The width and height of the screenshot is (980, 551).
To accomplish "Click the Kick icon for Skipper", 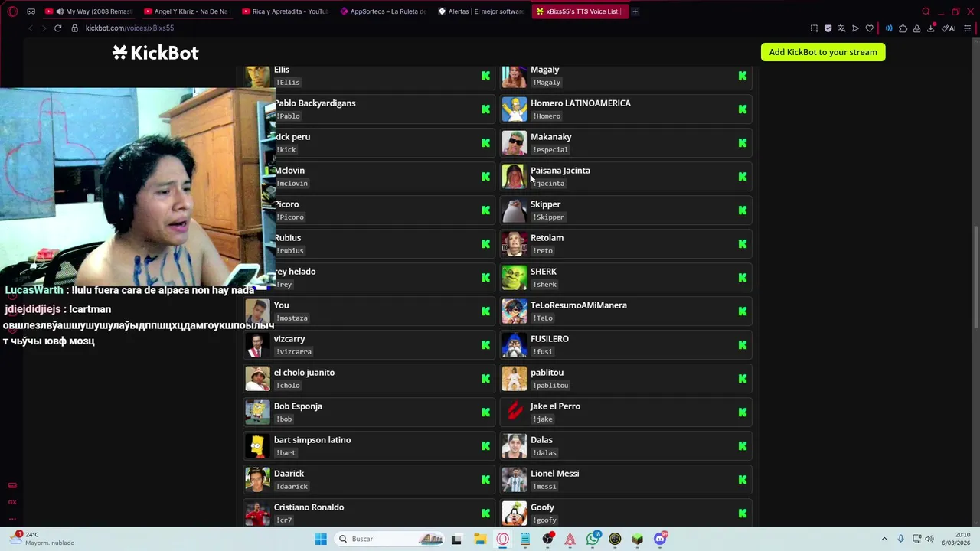I will pyautogui.click(x=742, y=210).
